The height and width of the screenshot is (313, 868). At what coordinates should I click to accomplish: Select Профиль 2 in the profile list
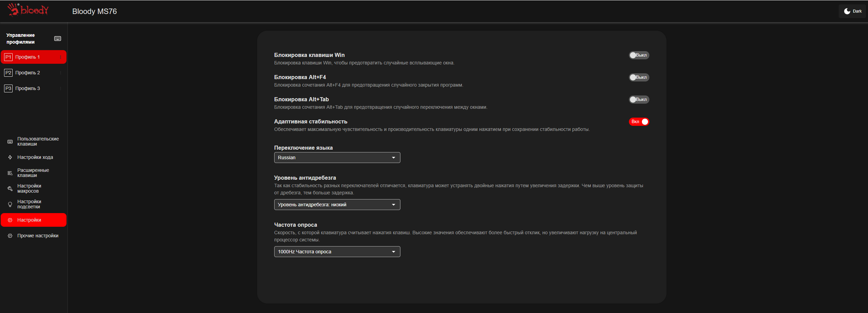33,73
